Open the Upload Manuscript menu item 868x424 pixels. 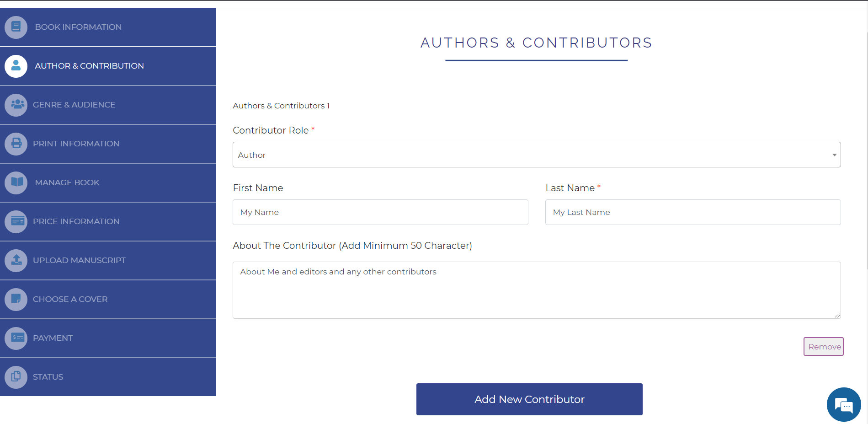[108, 260]
